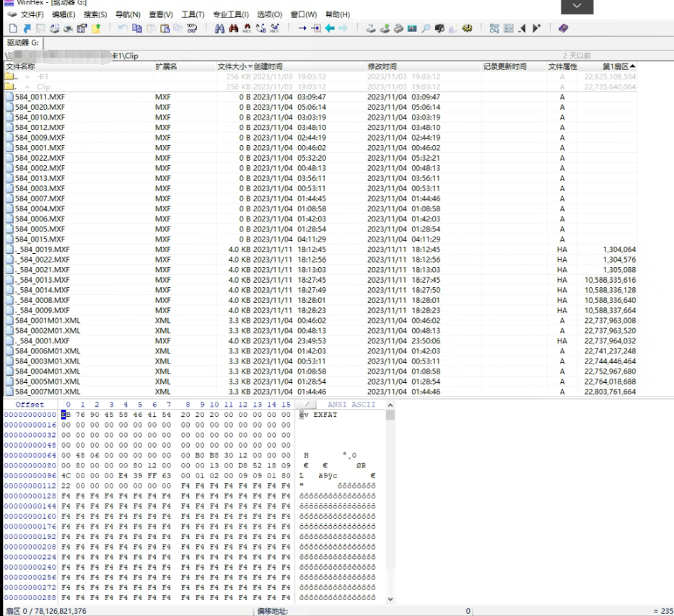This screenshot has width=674, height=616.
Task: Click the magnifier Analyze icon
Action: tap(426, 28)
